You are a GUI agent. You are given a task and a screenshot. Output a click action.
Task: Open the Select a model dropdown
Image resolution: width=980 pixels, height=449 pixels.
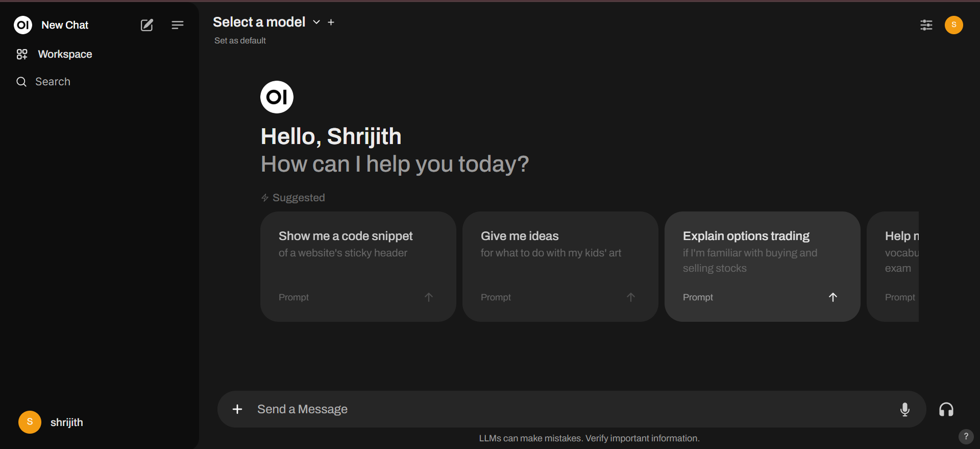pyautogui.click(x=266, y=22)
